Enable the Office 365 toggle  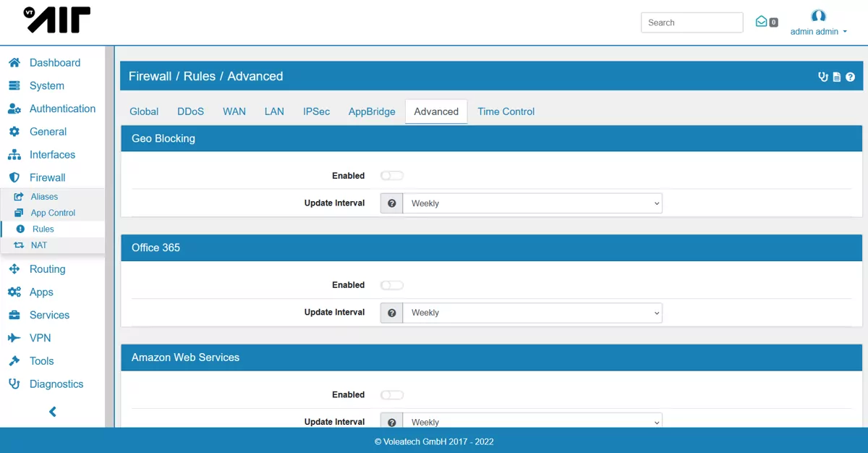tap(391, 285)
